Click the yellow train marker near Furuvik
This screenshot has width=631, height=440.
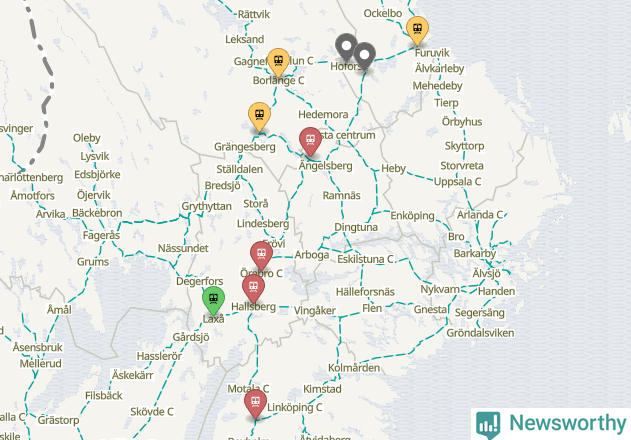(417, 29)
